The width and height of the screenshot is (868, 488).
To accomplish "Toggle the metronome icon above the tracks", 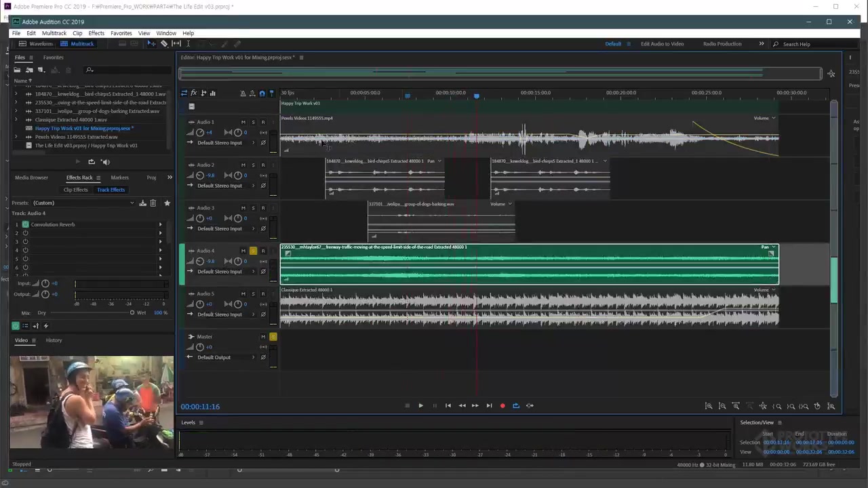I will (x=243, y=94).
